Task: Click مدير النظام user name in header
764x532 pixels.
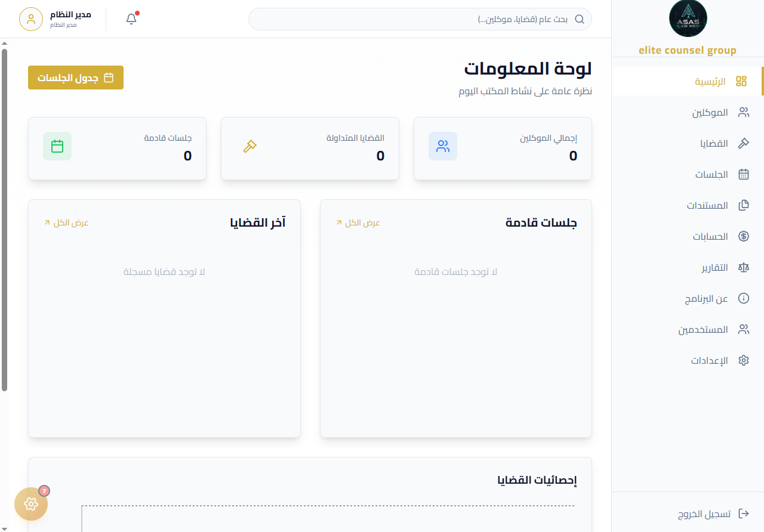Action: (70, 14)
